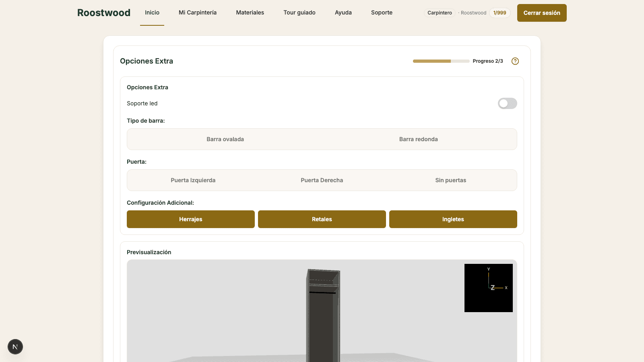Image resolution: width=644 pixels, height=362 pixels.
Task: Open the Herrajes configuration
Action: point(191,219)
